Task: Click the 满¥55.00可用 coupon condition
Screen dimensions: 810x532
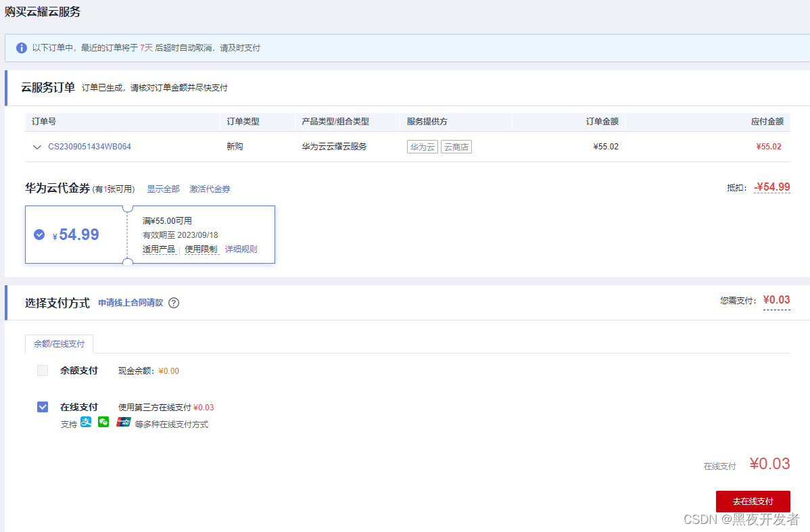Action: (x=168, y=221)
